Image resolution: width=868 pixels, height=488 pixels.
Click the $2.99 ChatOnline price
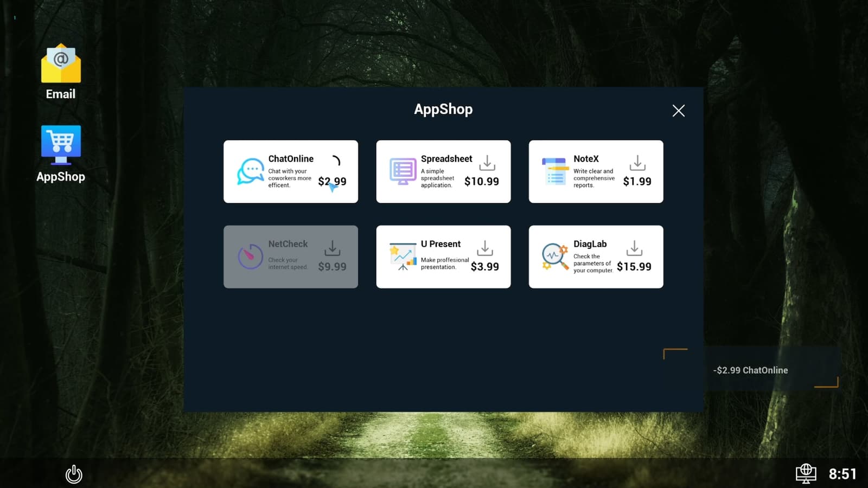[x=332, y=182]
